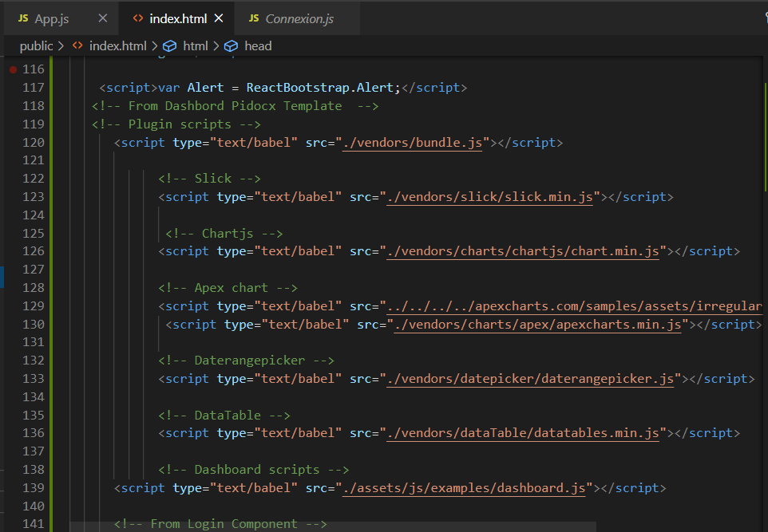This screenshot has height=532, width=768.
Task: Click the 'Dashboard scripts' comment
Action: (253, 469)
